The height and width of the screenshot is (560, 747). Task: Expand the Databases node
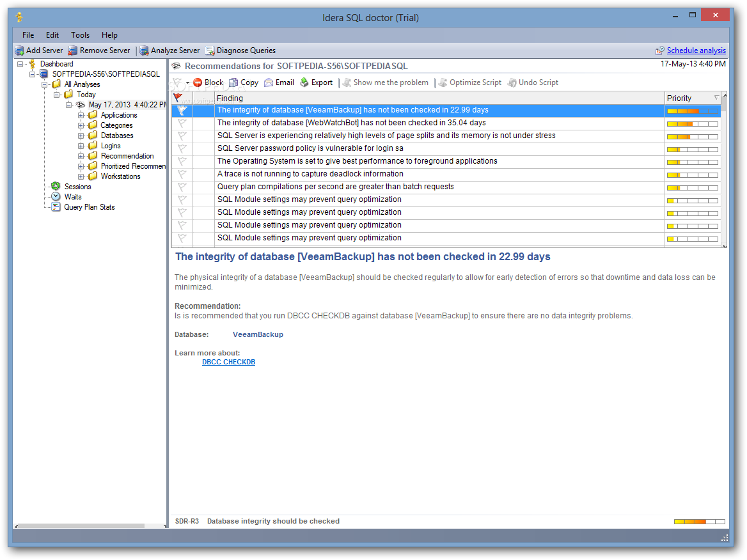[x=81, y=136]
